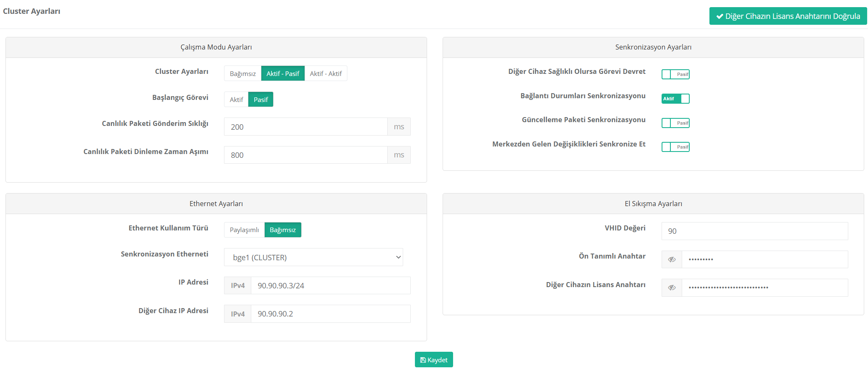Switch Ethernet Kullanım Türü to Paylaşımlı
868x374 pixels.
tap(244, 230)
